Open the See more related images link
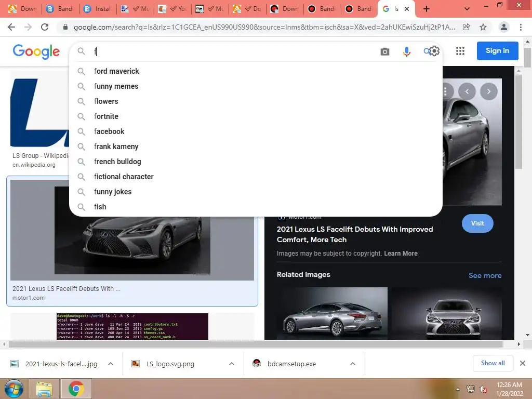Viewport: 532px width, 399px height. [x=485, y=275]
